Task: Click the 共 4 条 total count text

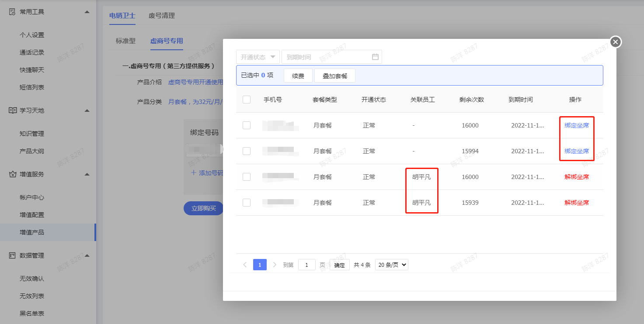Action: click(362, 265)
